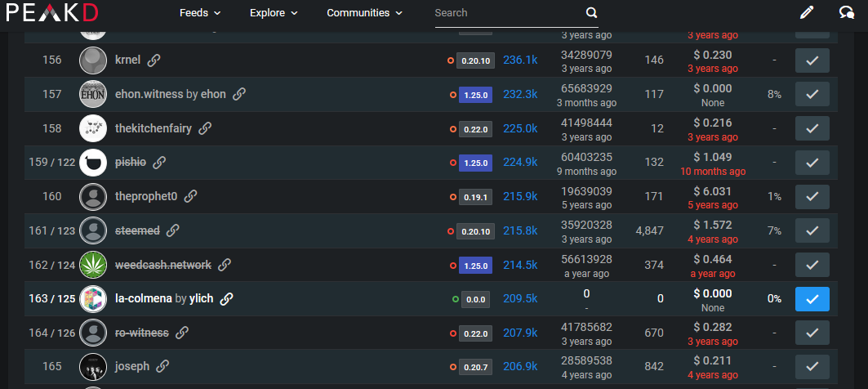This screenshot has width=868, height=389.
Task: Expand the Explore dropdown menu
Action: click(274, 13)
